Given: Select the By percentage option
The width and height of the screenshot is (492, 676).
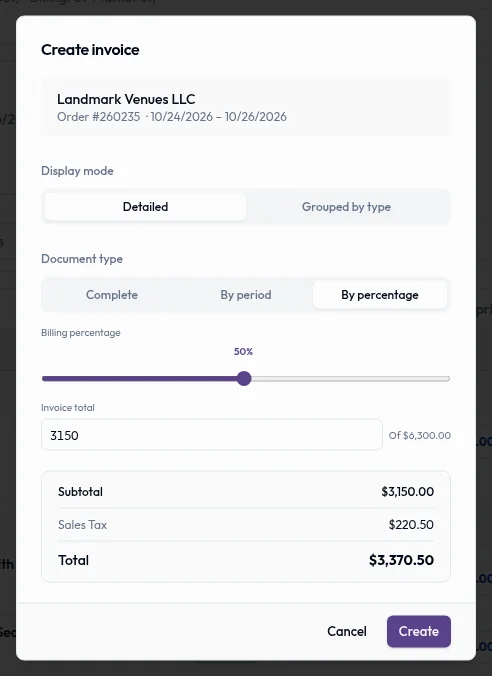Looking at the screenshot, I should [380, 294].
